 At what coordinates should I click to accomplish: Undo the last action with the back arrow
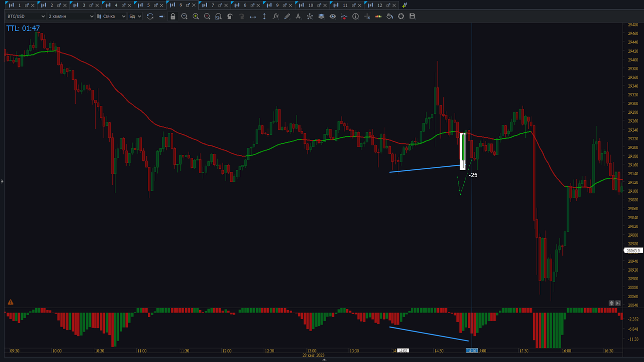coord(230,16)
